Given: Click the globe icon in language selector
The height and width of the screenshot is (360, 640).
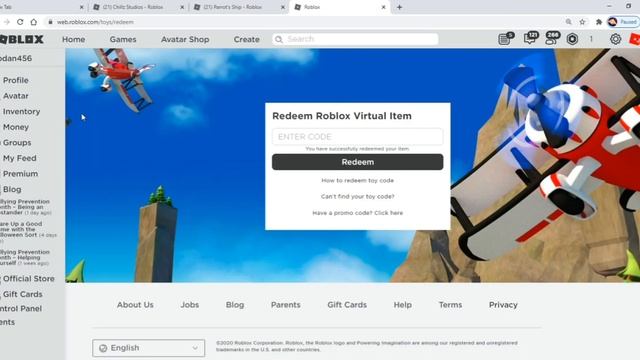Looking at the screenshot, I should point(103,348).
